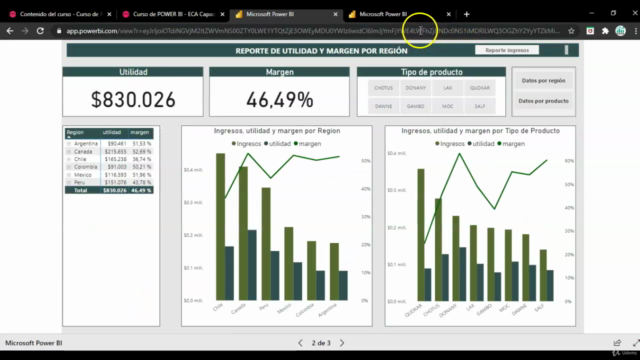Switch to Curso de POWER BI - ECA tab
640x360 pixels.
(173, 14)
